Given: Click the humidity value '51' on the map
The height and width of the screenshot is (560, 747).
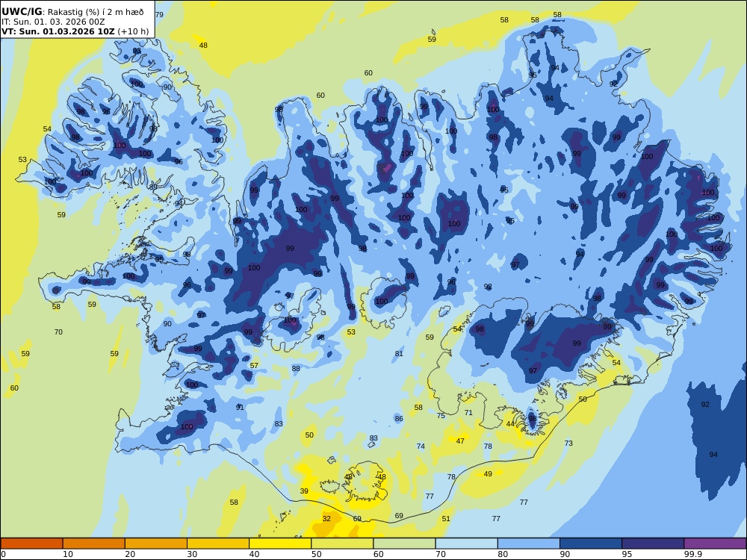Looking at the screenshot, I should coord(446,519).
